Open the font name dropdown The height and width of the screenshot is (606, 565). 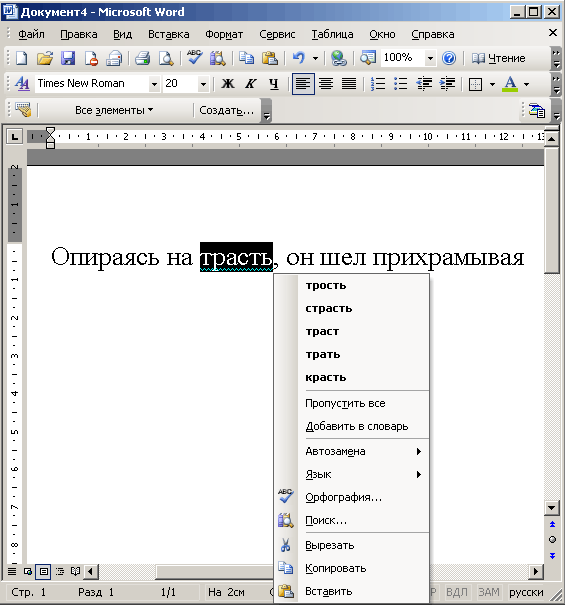[x=154, y=84]
